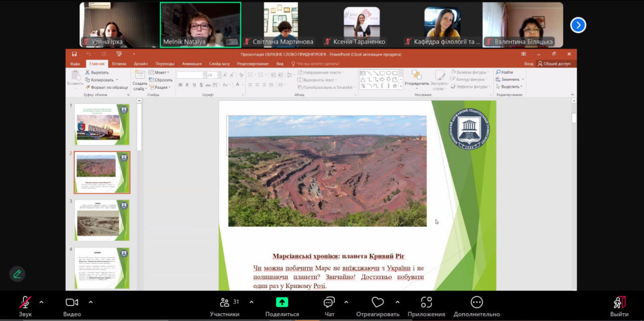Cut selection with Вырезать scissors button
The height and width of the screenshot is (321, 644).
97,72
